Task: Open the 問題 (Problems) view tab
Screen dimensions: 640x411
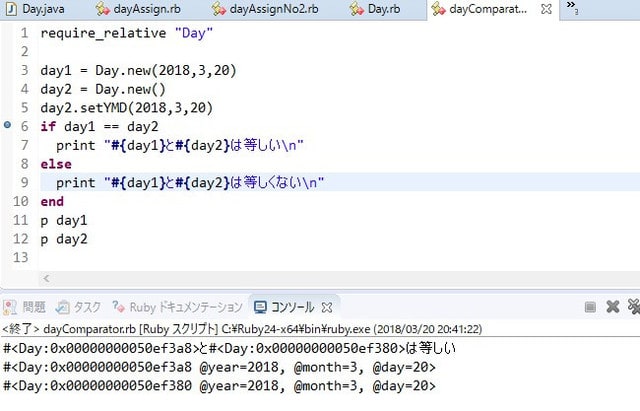Action: (27, 307)
